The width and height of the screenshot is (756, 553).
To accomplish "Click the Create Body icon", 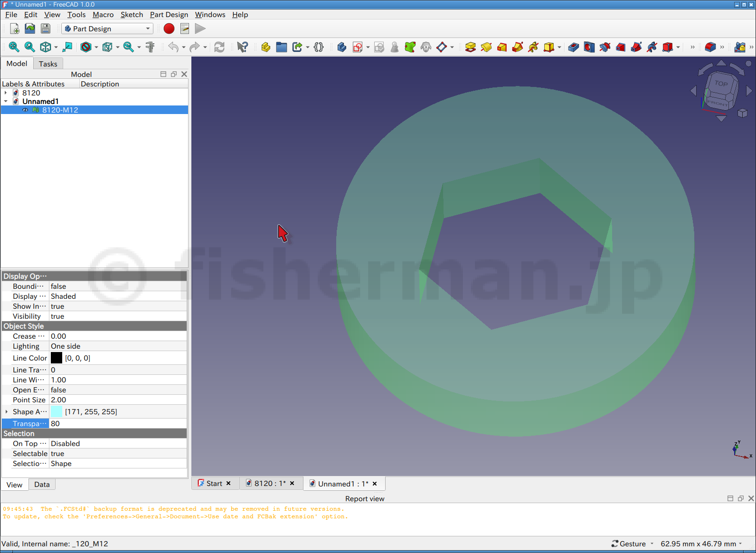I will pyautogui.click(x=341, y=47).
